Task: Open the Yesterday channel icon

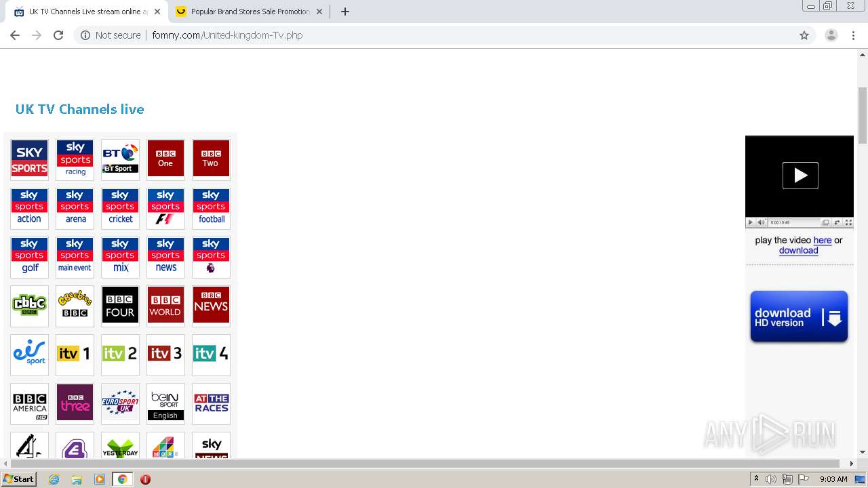Action: [x=120, y=445]
